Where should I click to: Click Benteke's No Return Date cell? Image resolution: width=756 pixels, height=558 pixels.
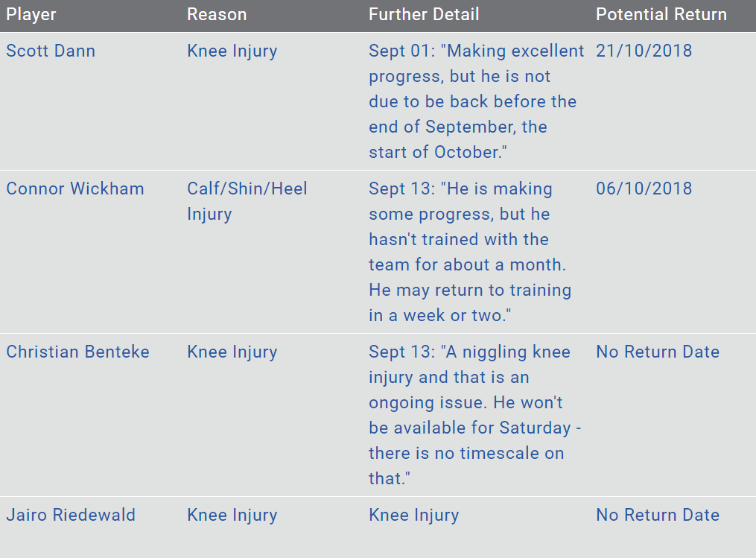tap(657, 352)
